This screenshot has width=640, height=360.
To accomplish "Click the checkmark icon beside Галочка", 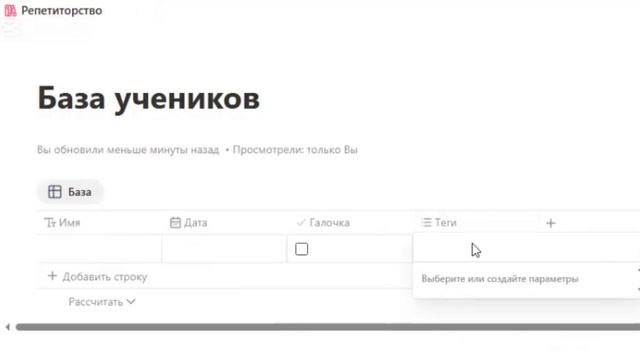I will [x=301, y=222].
